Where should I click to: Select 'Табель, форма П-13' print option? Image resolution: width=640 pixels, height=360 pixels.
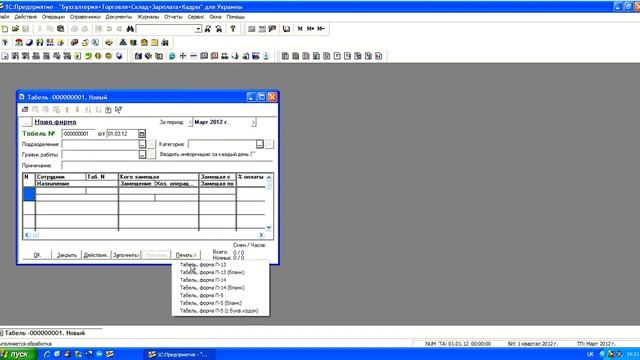coord(220,264)
